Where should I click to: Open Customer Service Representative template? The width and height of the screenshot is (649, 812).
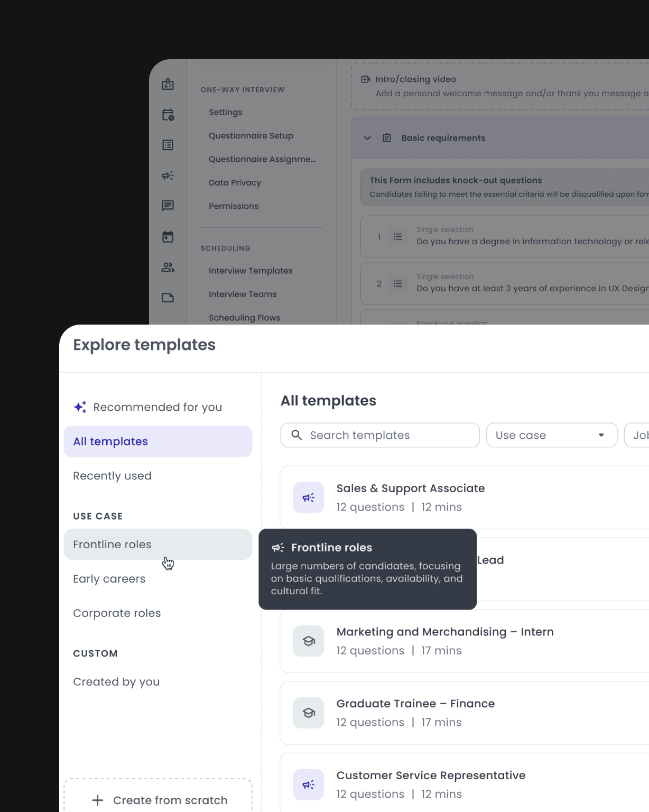tap(465, 783)
